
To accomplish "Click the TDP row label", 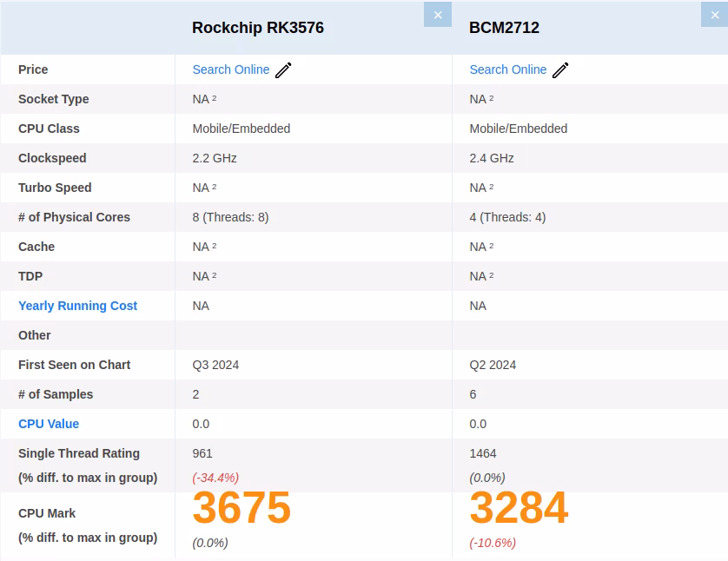I will [30, 276].
